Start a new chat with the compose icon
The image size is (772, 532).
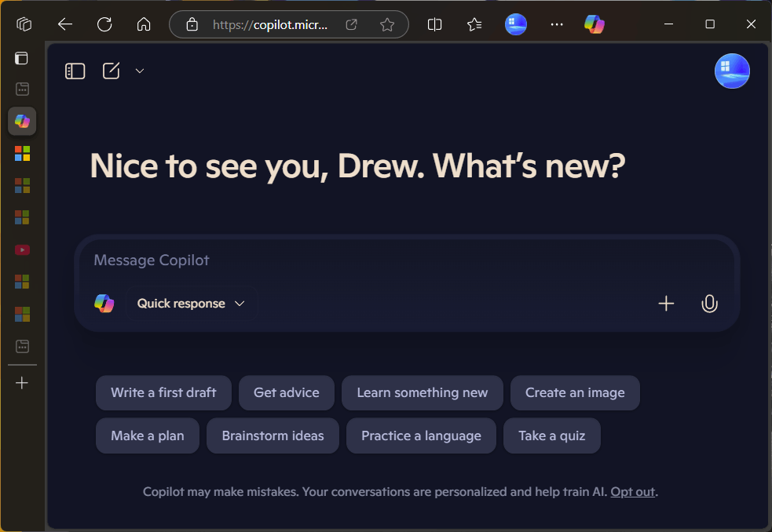click(112, 71)
